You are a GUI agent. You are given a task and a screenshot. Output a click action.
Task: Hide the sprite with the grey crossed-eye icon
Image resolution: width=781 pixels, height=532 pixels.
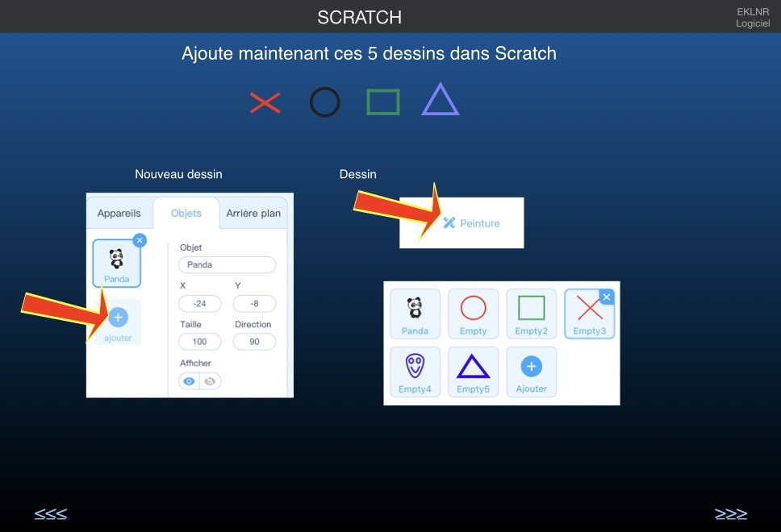pyautogui.click(x=211, y=381)
